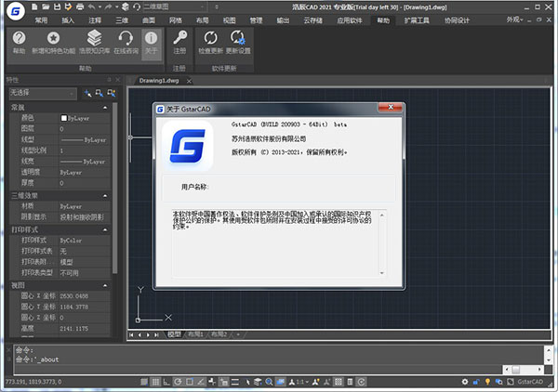Click the Open folder icon in quick access toolbar
This screenshot has width=558, height=392.
coord(46,7)
